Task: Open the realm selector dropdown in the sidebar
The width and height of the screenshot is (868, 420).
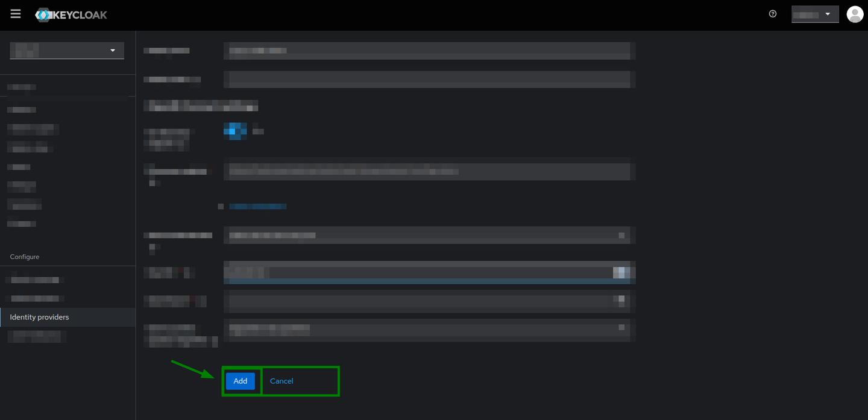Action: pyautogui.click(x=66, y=50)
